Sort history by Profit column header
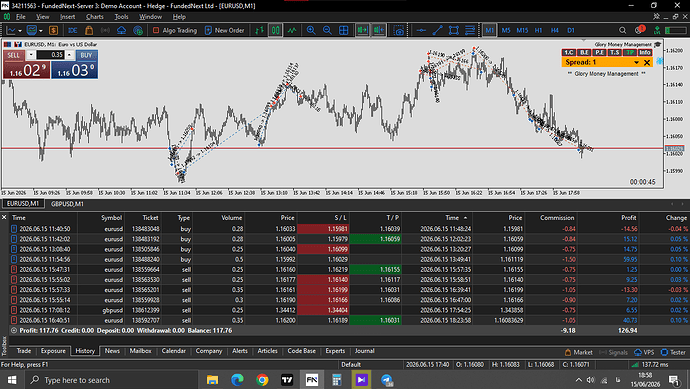Screen dimensions: 690x389 point(628,218)
